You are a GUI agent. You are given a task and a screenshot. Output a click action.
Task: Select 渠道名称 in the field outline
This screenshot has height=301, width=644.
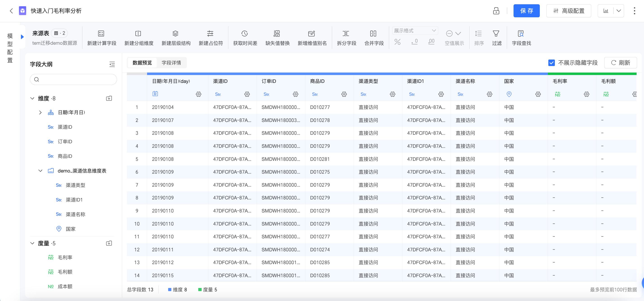[x=75, y=214]
